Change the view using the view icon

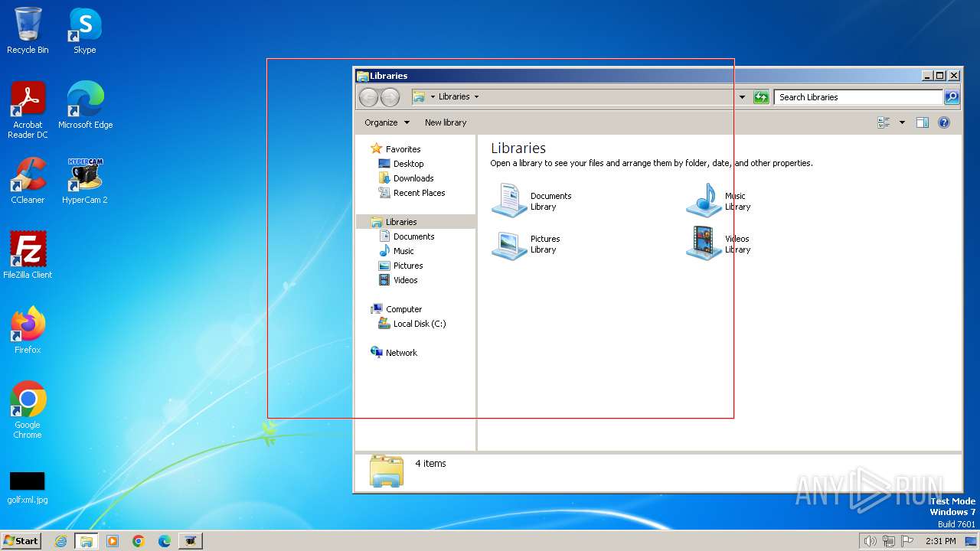coord(884,122)
